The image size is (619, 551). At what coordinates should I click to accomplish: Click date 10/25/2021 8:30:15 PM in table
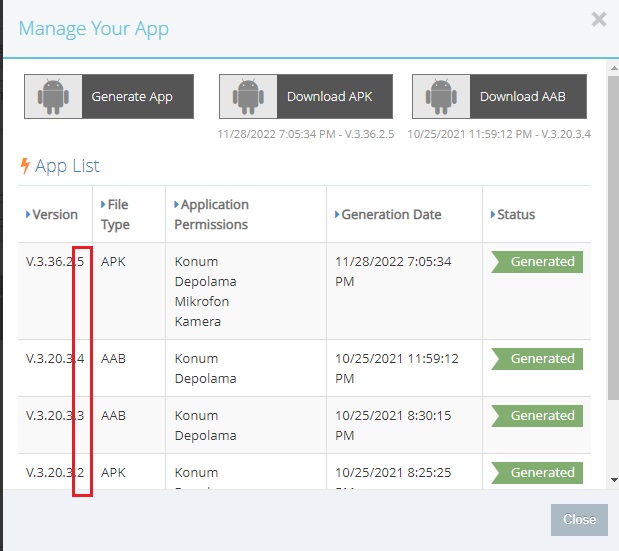coord(393,425)
